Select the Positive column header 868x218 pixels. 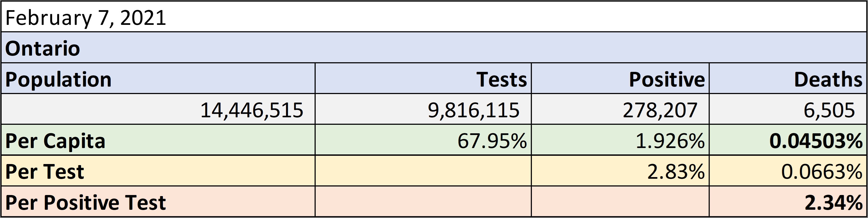pyautogui.click(x=620, y=78)
